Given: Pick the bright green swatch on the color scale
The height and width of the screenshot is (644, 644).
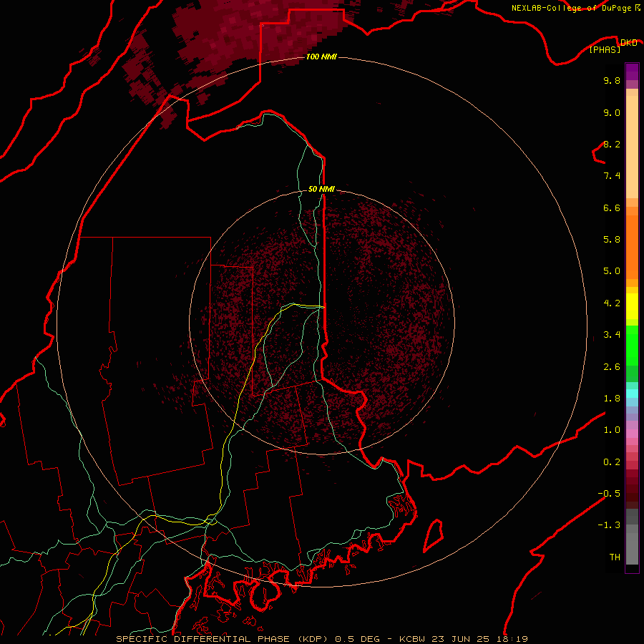Looking at the screenshot, I should click(632, 345).
